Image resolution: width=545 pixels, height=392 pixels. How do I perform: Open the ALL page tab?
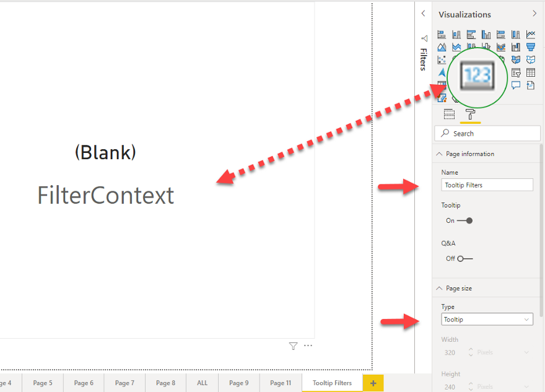(201, 383)
